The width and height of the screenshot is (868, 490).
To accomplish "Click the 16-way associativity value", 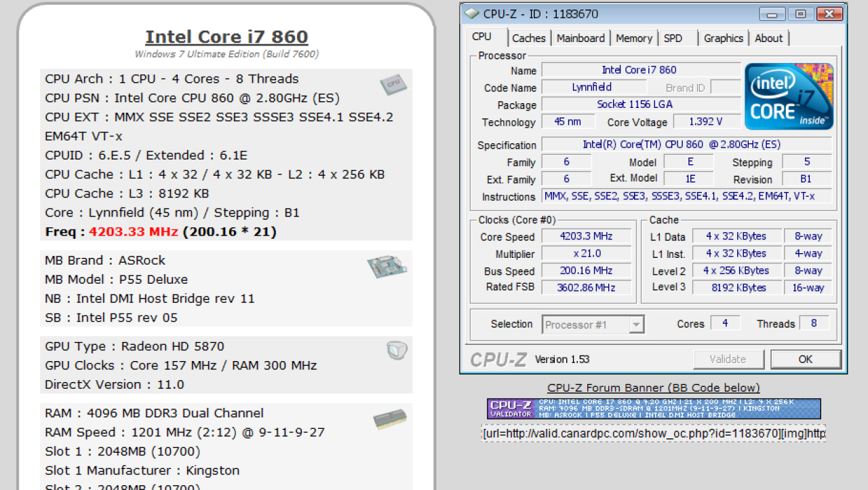I will (808, 287).
